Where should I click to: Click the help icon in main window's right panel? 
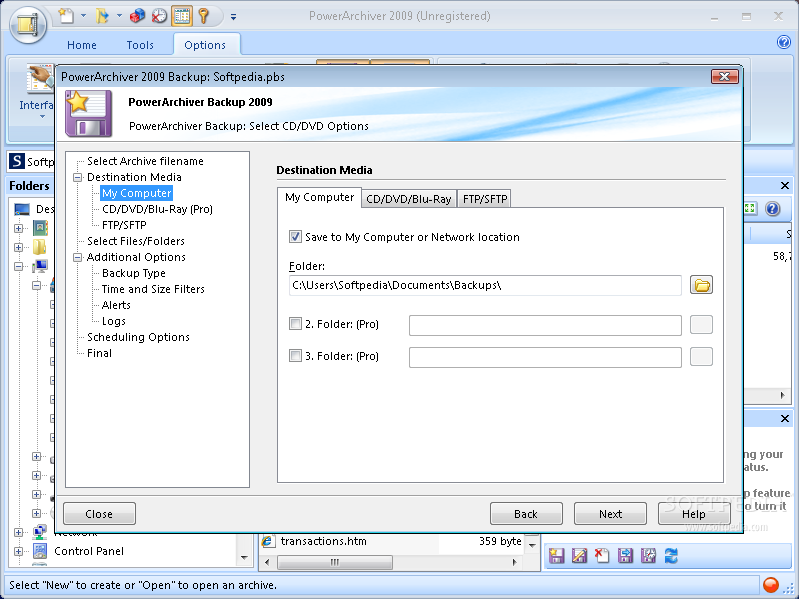pyautogui.click(x=773, y=208)
